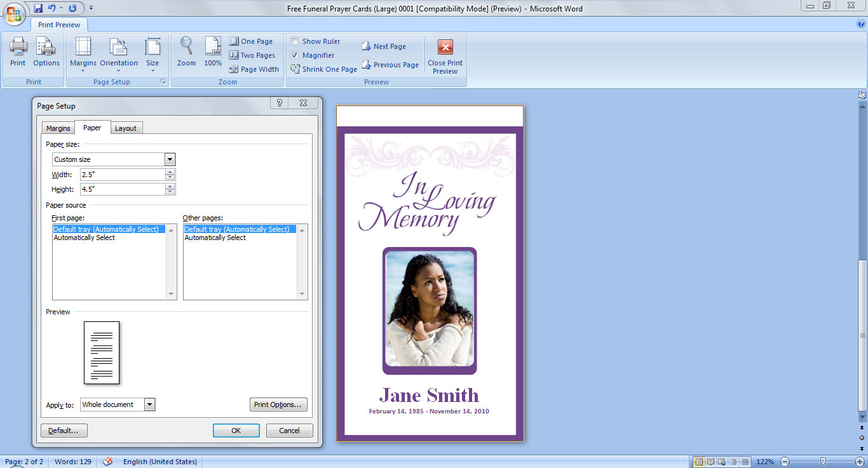Select Automatically Select in Other pages list
868x468 pixels.
[215, 237]
